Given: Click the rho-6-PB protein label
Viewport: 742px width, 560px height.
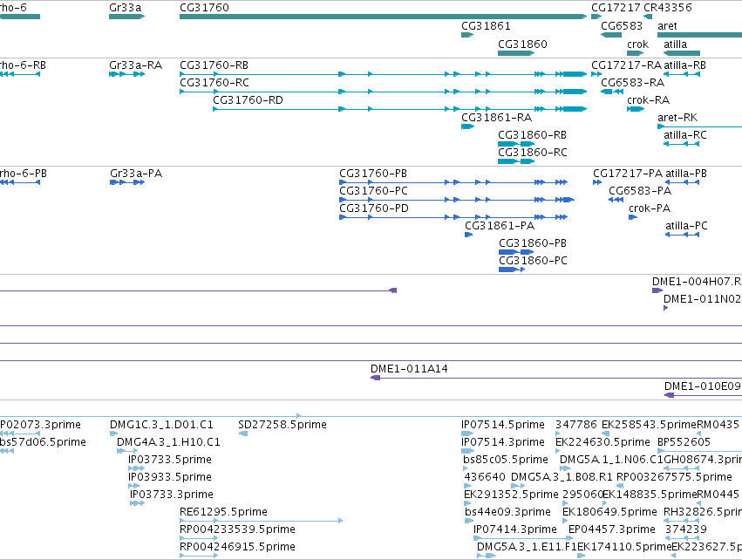Looking at the screenshot, I should (24, 174).
